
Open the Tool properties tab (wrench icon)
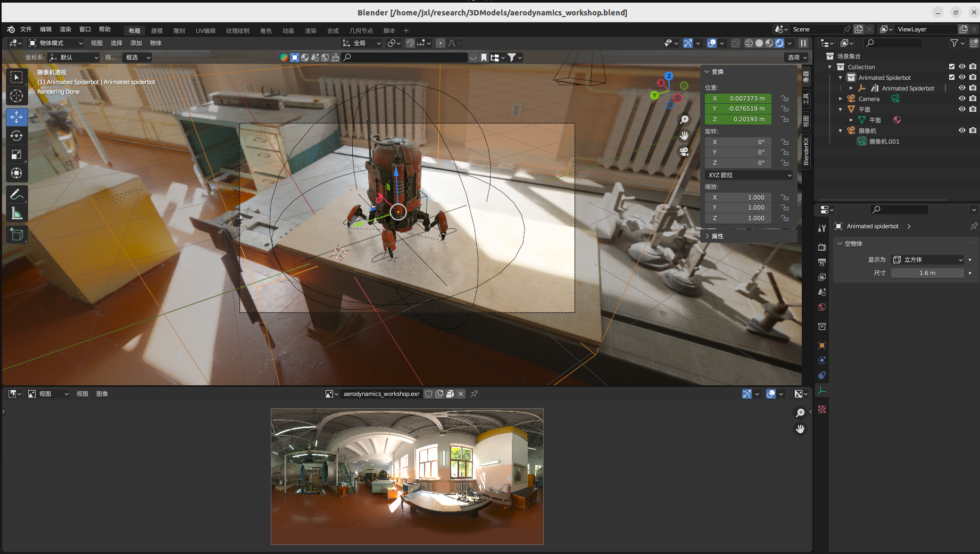pos(822,228)
